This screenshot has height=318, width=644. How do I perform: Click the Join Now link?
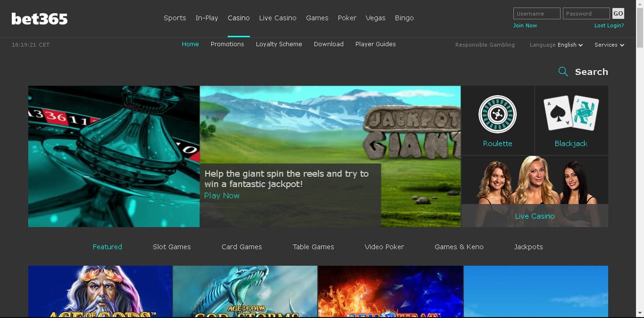pyautogui.click(x=525, y=25)
